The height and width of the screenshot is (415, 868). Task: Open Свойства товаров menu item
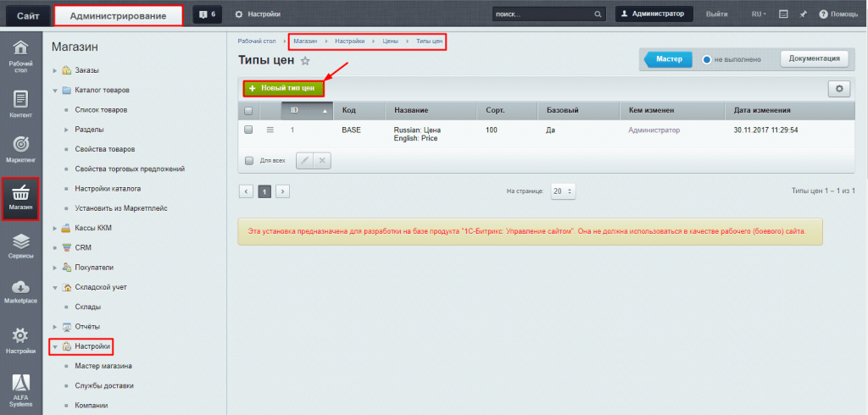(104, 149)
